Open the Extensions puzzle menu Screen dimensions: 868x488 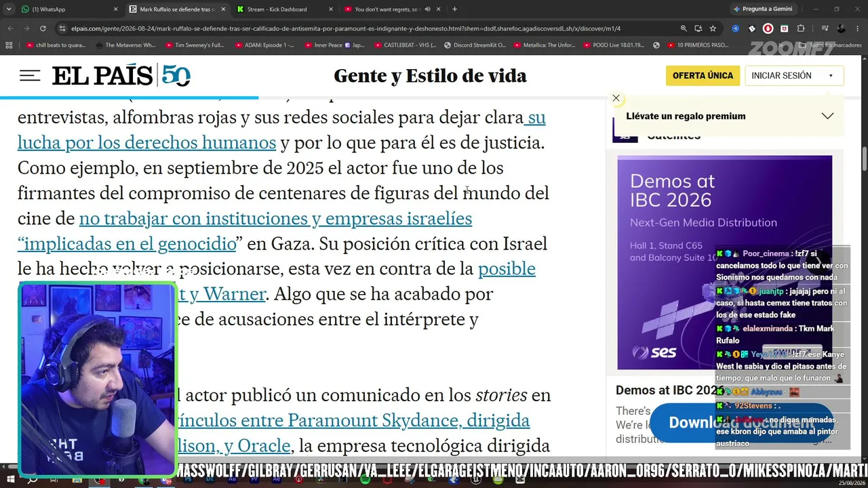(x=801, y=28)
